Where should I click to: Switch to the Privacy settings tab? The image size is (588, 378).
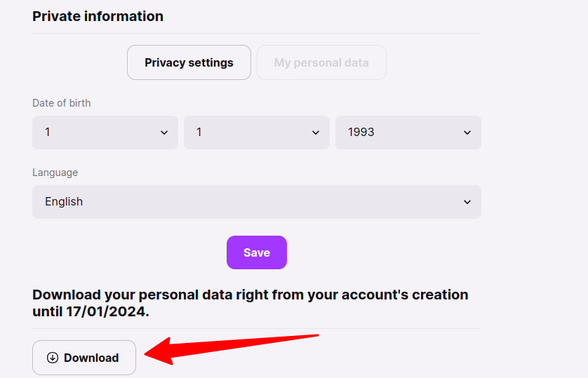tap(189, 62)
